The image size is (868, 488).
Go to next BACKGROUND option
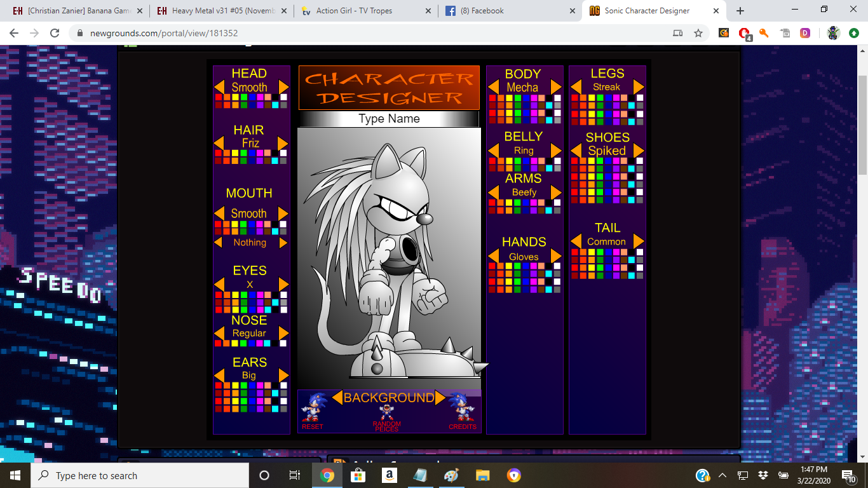[x=440, y=398]
